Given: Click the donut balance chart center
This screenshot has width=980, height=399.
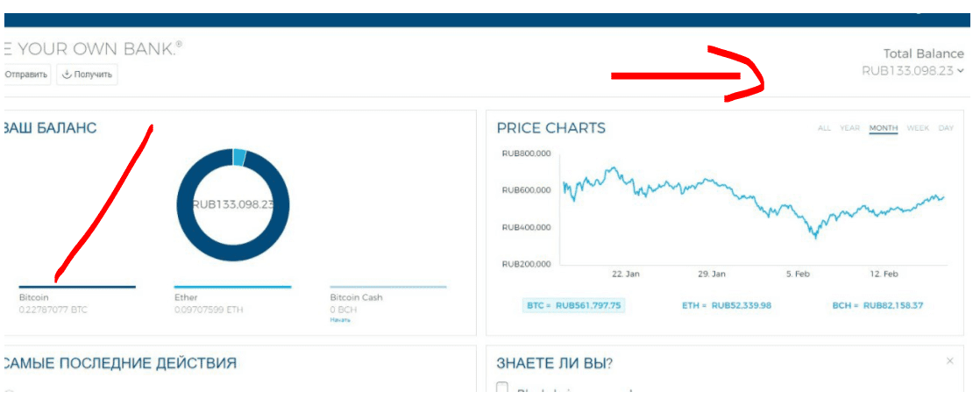Looking at the screenshot, I should point(232,204).
